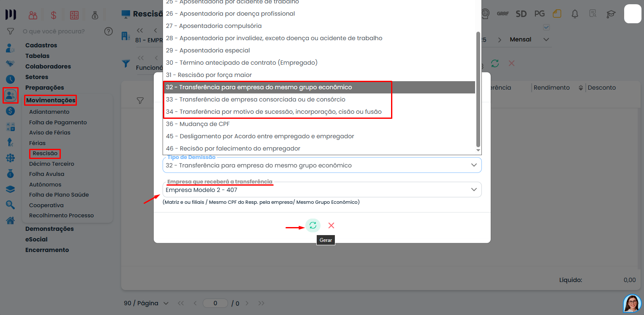Screen dimensions: 644x315
Task: Open the Empresa que receberá a transferência dropdown
Action: point(322,190)
